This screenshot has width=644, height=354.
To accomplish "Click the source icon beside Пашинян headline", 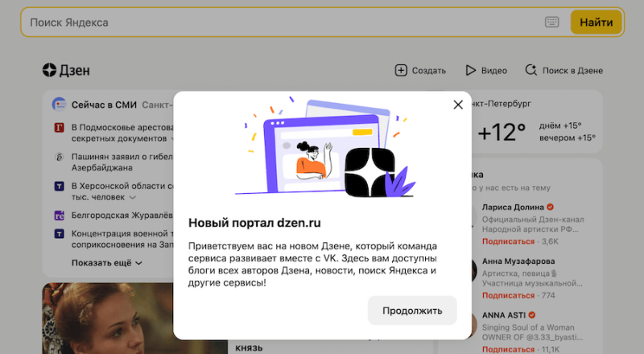I will point(59,157).
